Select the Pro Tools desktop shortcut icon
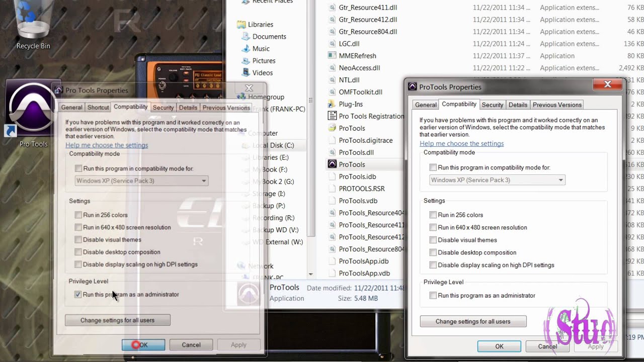 (x=32, y=108)
